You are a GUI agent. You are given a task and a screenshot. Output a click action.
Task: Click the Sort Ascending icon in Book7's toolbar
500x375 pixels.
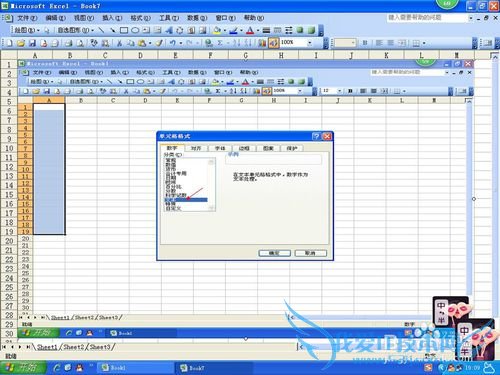237,43
